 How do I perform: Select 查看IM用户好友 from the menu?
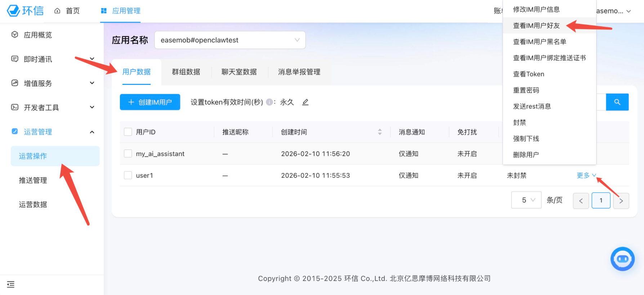(x=536, y=26)
